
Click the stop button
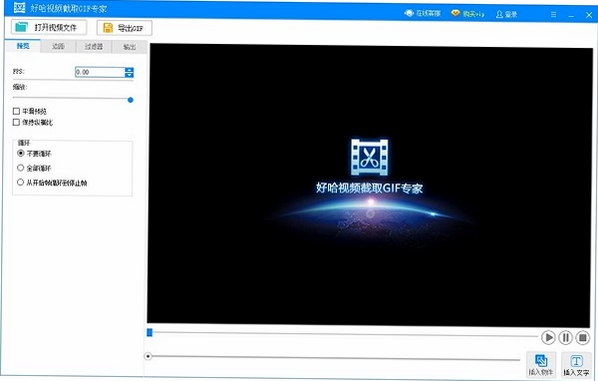pos(582,338)
